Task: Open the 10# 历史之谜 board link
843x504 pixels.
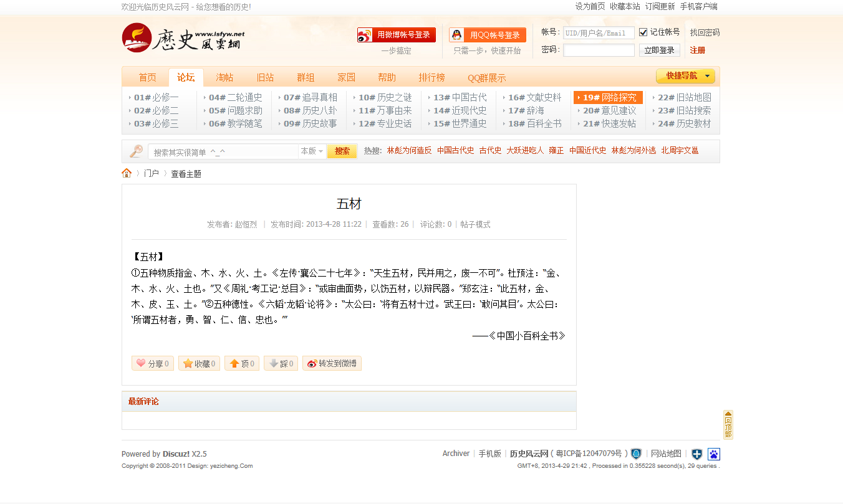Action: click(385, 97)
